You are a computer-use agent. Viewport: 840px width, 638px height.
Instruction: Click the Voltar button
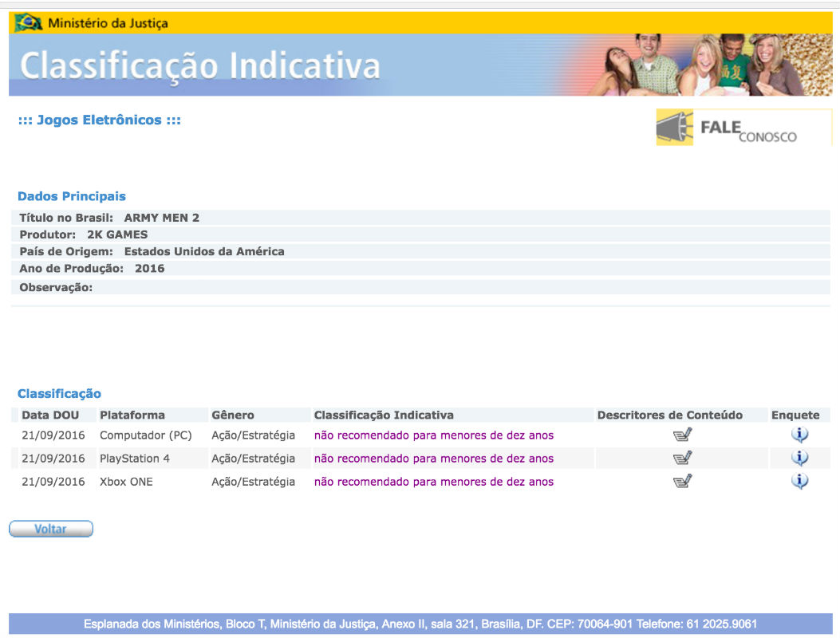[51, 529]
